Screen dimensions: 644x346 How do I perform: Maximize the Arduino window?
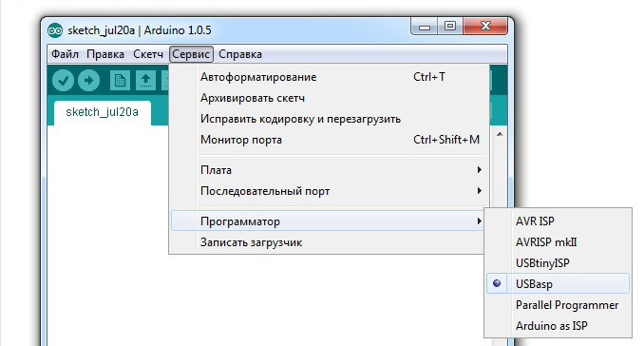click(450, 27)
